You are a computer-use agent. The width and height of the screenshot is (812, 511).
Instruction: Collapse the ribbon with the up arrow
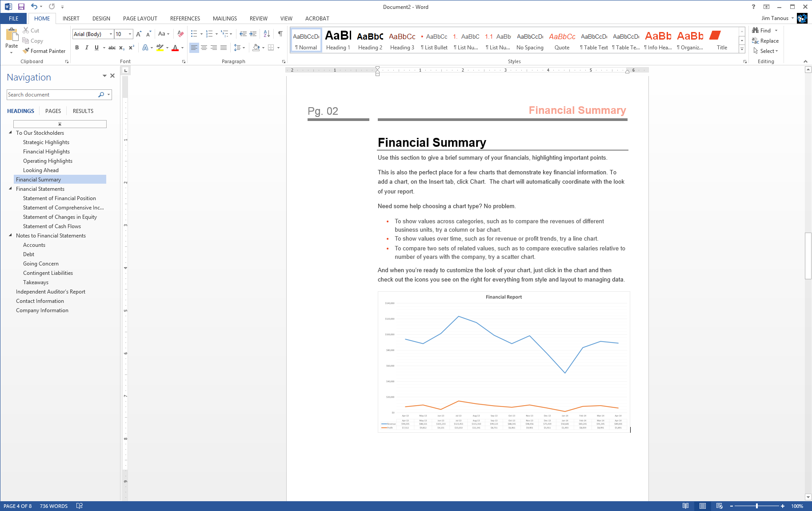point(805,61)
